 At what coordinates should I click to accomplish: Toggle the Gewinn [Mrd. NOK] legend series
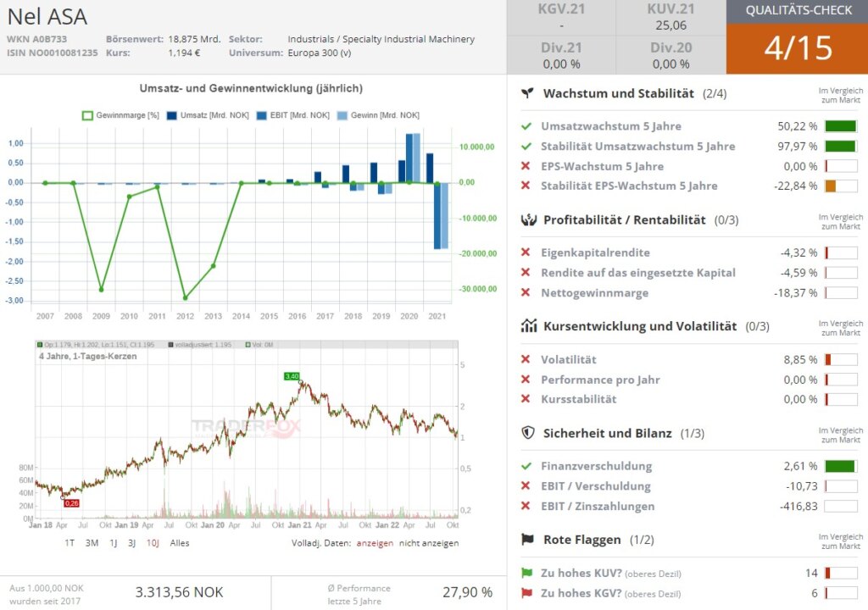coord(378,115)
